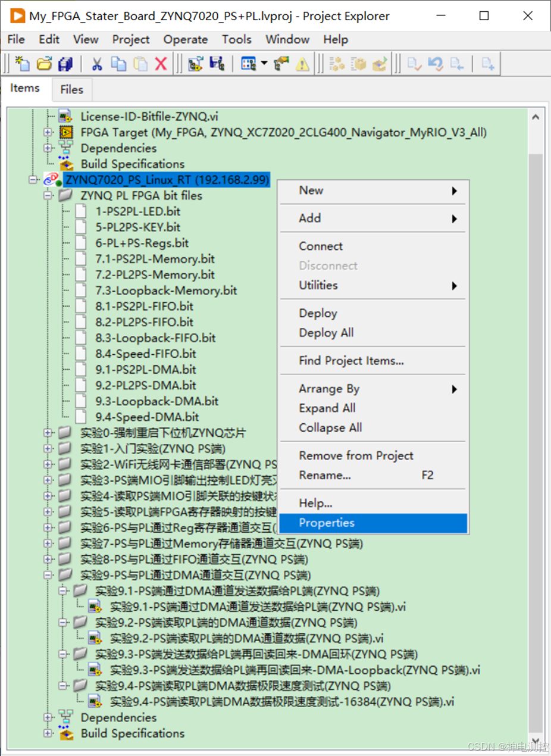551x756 pixels.
Task: Click the License-ID-Bitfile-ZYNQ.vi file icon
Action: point(65,116)
